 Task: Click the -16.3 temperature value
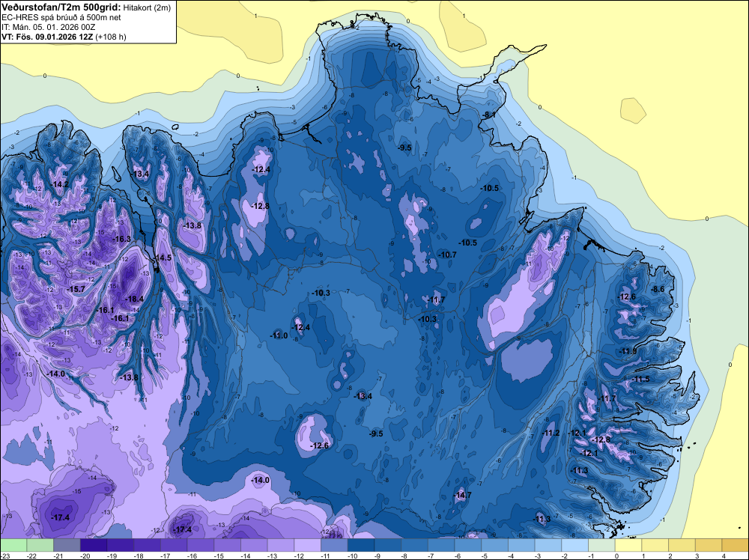tap(121, 239)
